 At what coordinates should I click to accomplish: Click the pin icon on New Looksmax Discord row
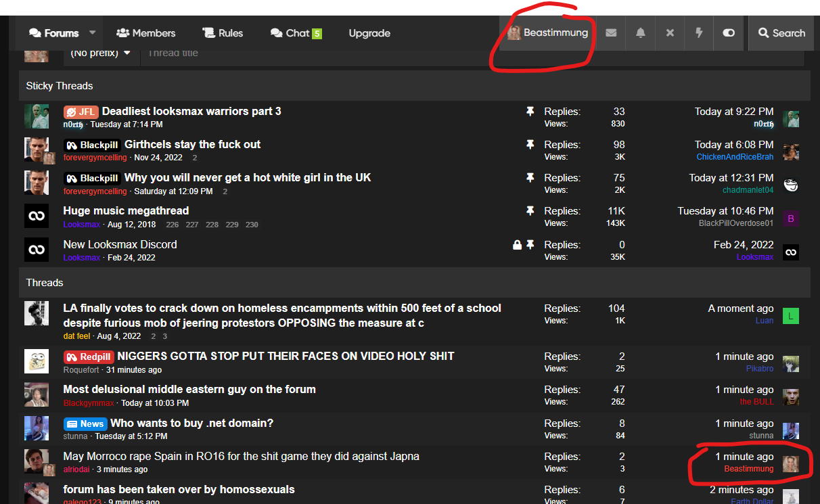click(x=530, y=245)
